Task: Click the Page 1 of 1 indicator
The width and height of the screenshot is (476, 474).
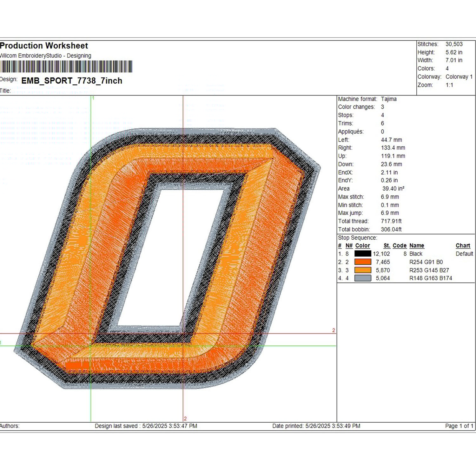Action: point(459,426)
